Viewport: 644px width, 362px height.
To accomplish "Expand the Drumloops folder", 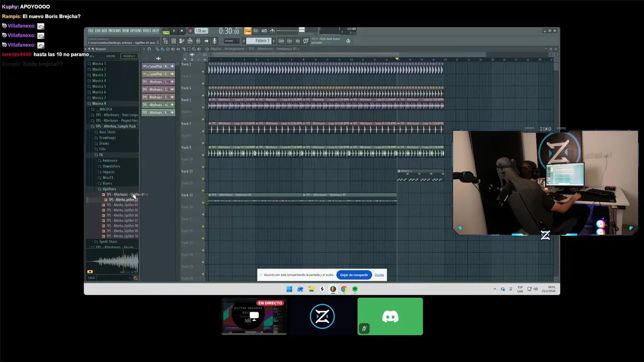I will [x=107, y=138].
